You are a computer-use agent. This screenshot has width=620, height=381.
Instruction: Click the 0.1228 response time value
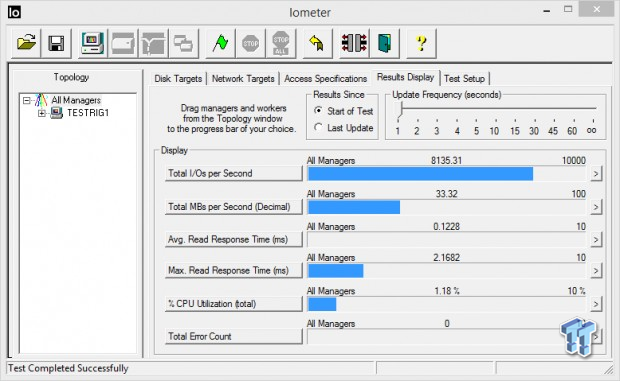coord(446,226)
